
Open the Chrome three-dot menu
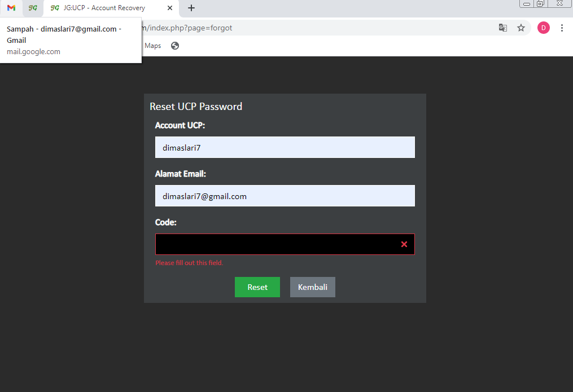562,28
